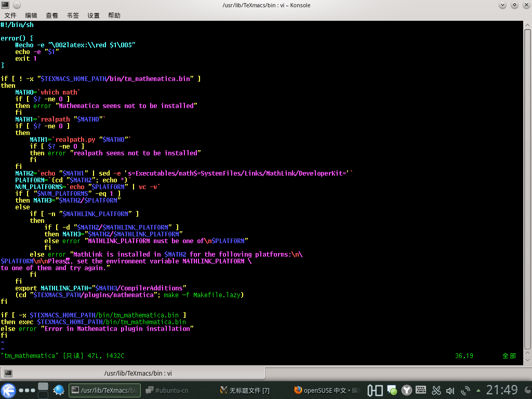Switch to the openSUSE 中文 Firefox taskbar entry
The height and width of the screenshot is (399, 532).
(326, 391)
